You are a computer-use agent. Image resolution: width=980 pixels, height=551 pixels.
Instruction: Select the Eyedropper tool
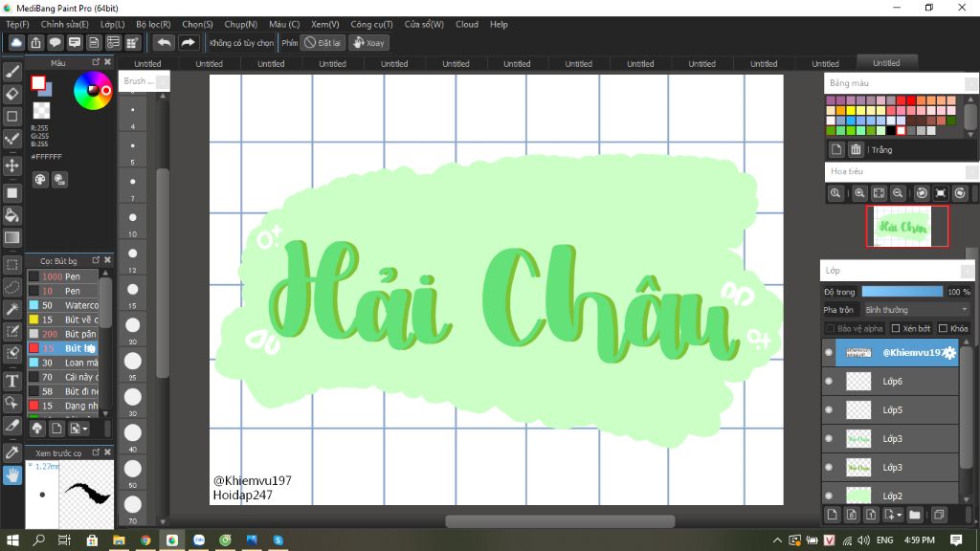tap(11, 452)
